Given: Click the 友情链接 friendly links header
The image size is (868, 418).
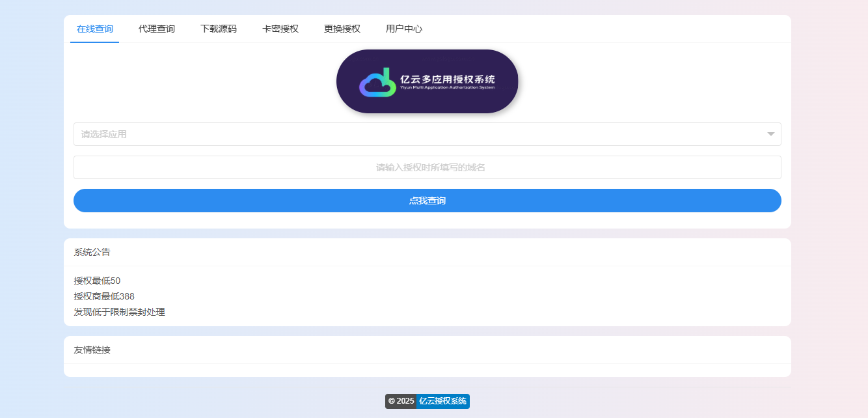Looking at the screenshot, I should (92, 350).
